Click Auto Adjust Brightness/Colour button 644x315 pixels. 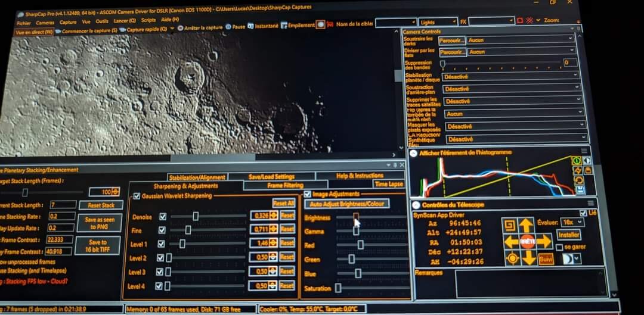346,203
